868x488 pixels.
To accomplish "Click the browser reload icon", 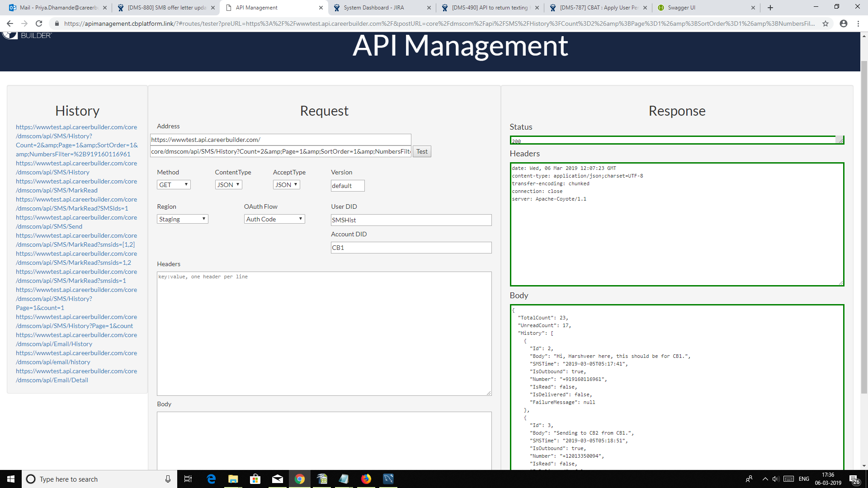I will [x=39, y=23].
